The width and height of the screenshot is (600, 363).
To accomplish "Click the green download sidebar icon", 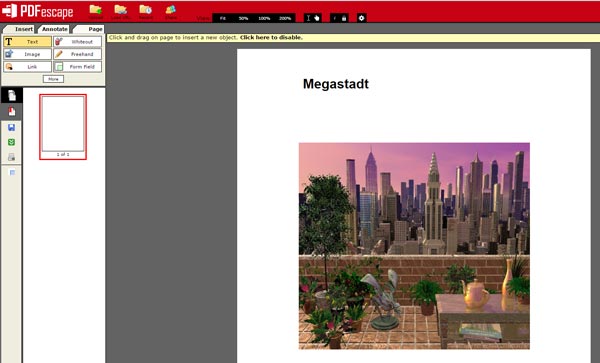I will pos(11,142).
